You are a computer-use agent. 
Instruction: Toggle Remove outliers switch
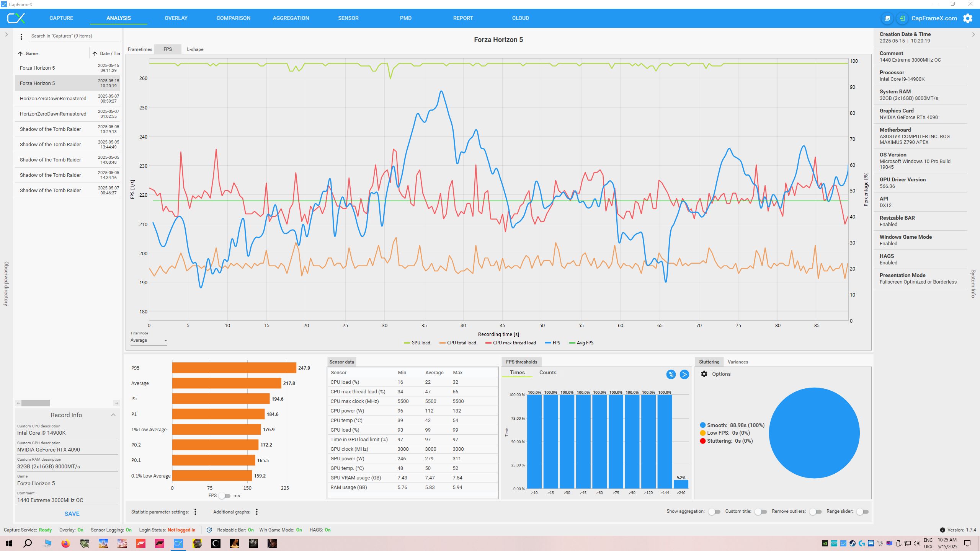coord(815,512)
